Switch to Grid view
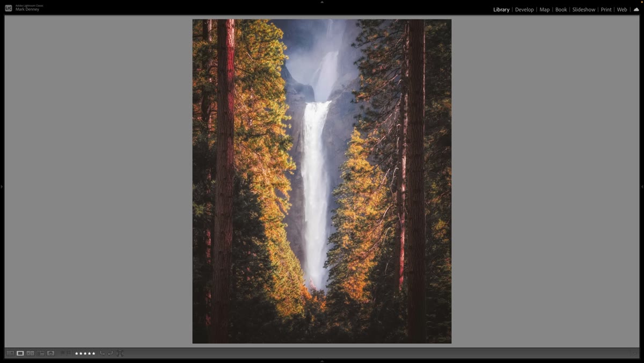 [x=10, y=353]
